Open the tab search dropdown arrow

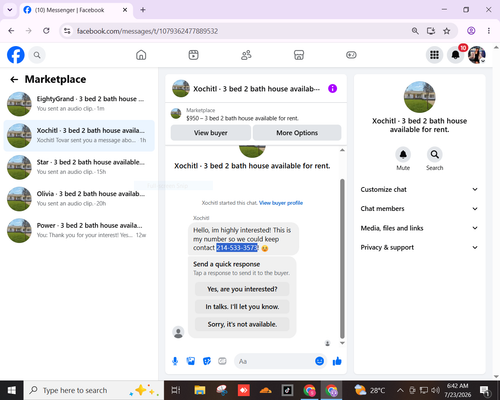[x=10, y=10]
